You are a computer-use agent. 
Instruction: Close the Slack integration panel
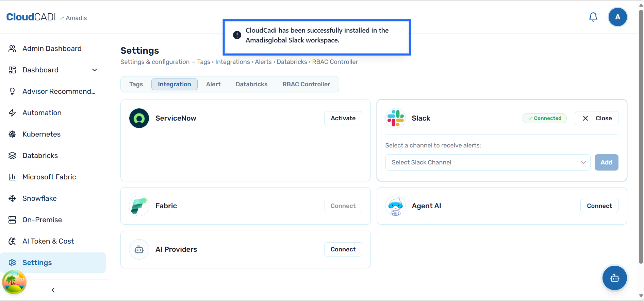tap(596, 118)
